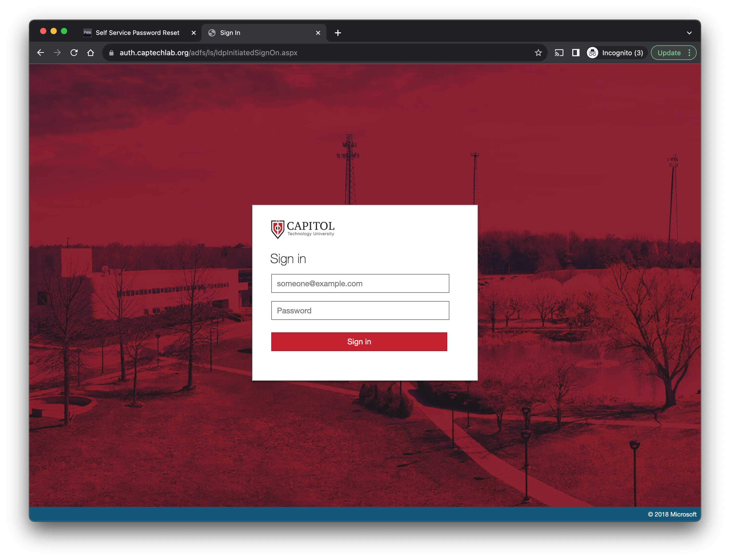Select the Sign In tab
730x560 pixels.
point(260,33)
